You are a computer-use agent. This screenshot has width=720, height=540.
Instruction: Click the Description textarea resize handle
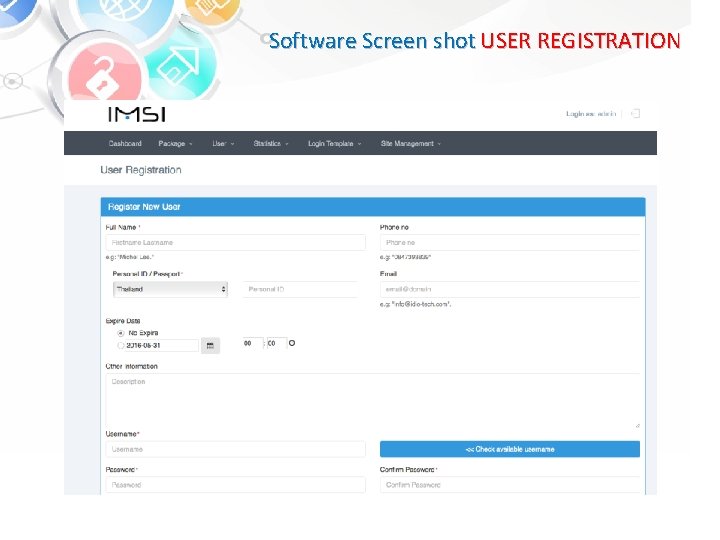pyautogui.click(x=637, y=425)
